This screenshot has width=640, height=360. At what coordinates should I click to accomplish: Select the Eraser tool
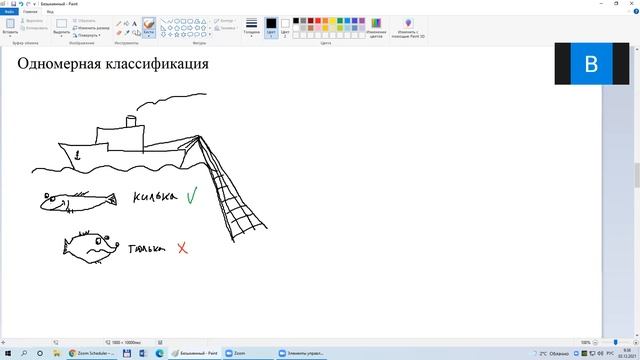pos(119,33)
